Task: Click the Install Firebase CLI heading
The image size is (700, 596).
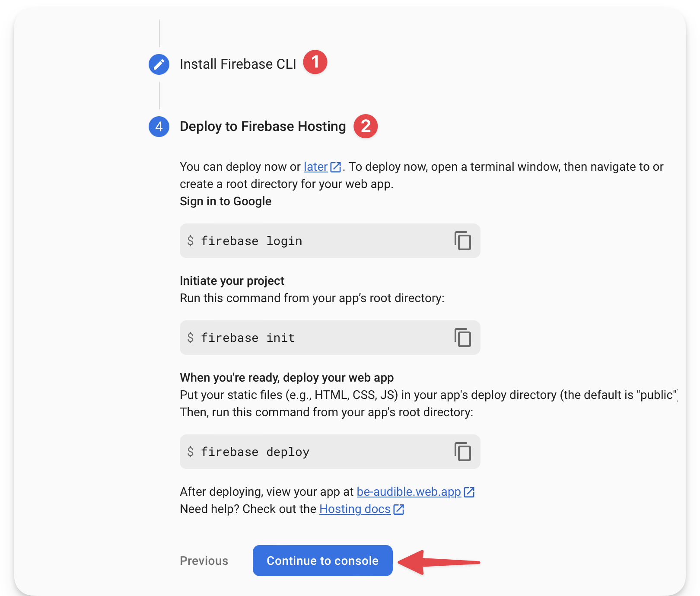Action: click(x=238, y=64)
